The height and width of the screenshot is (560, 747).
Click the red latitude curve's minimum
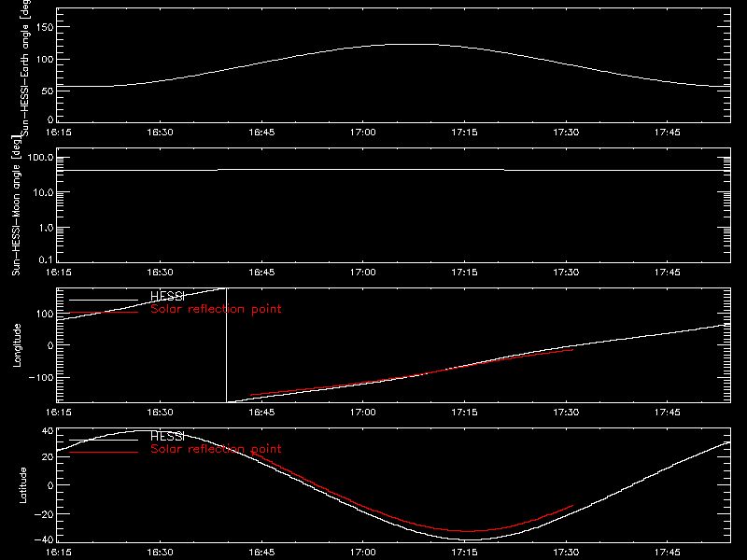[469, 531]
